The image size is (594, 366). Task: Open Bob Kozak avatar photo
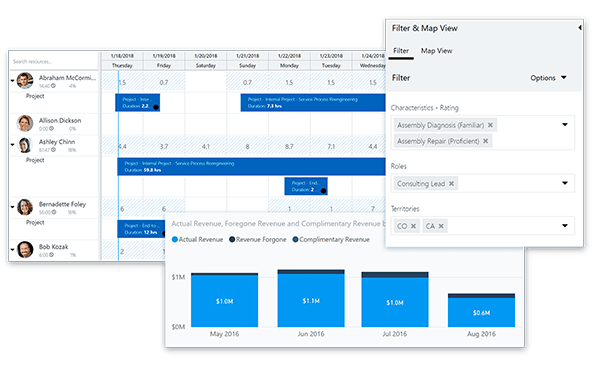pyautogui.click(x=25, y=250)
